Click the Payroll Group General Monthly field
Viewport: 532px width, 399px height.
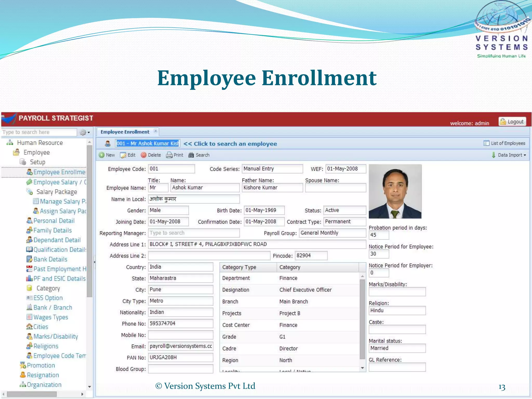(332, 233)
